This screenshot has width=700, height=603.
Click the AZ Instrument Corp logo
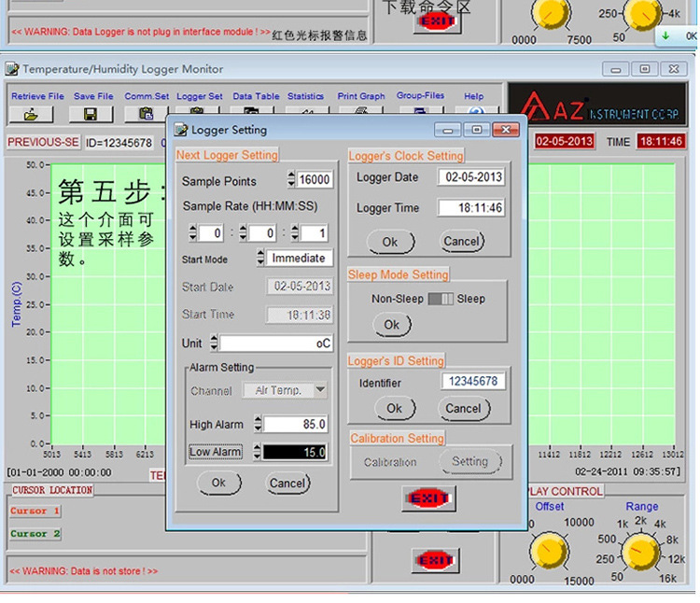[595, 107]
